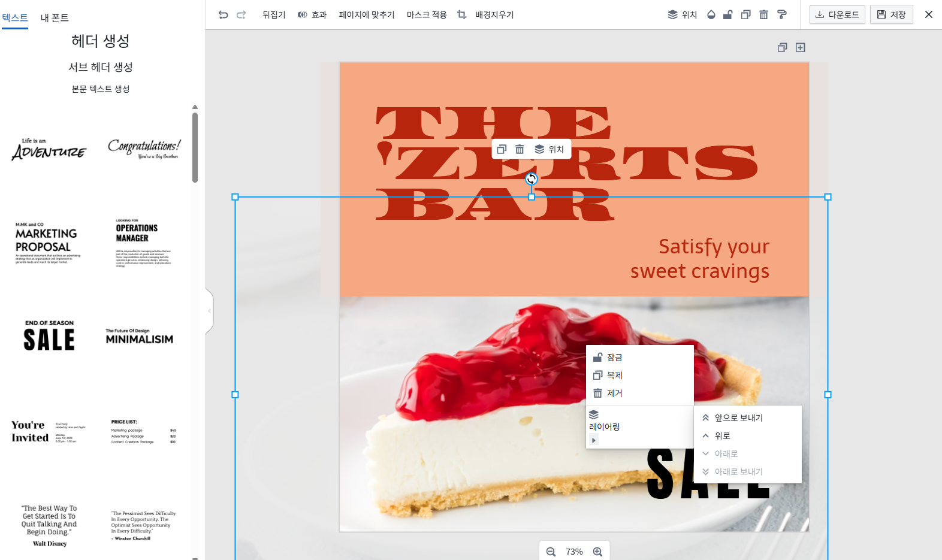Click 마스크 적용 apply mask
The width and height of the screenshot is (942, 560).
(x=427, y=14)
